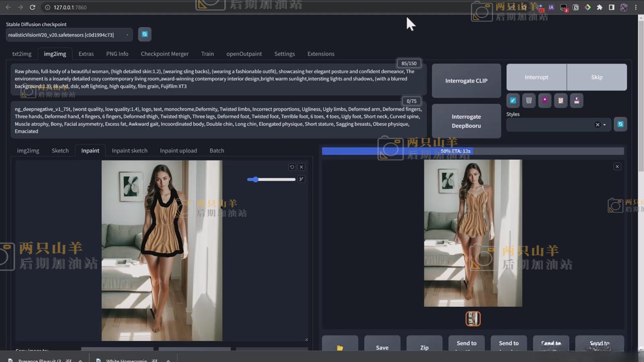This screenshot has height=362, width=644.
Task: Click the Interrogate CLIP button
Action: pos(466,80)
